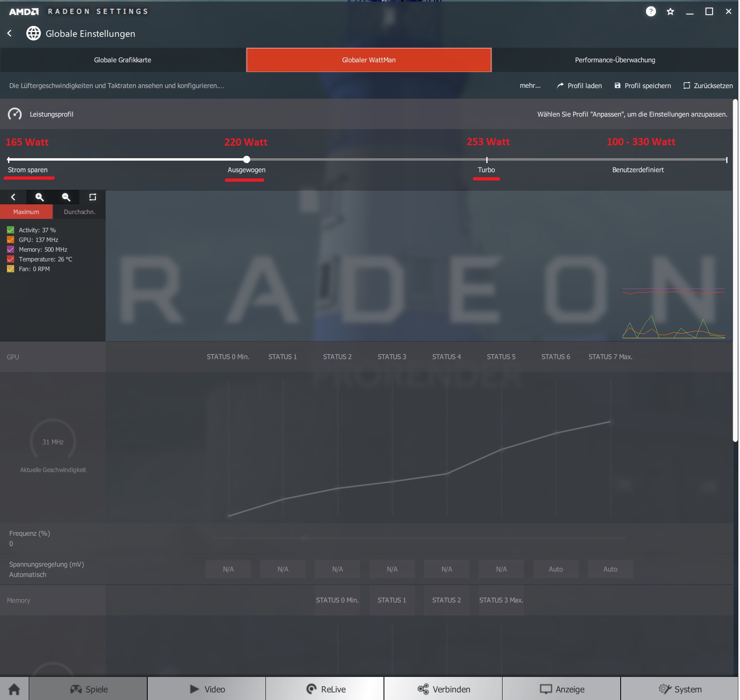Select the Strom sparen profile label
This screenshot has width=740, height=700.
tap(28, 170)
